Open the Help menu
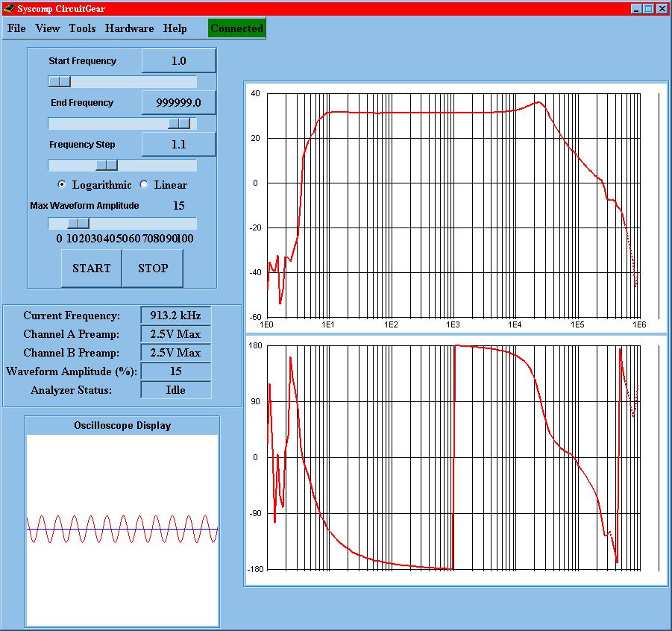 click(175, 28)
